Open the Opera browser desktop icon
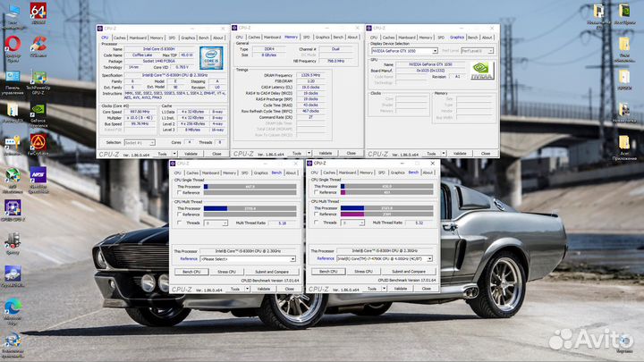Viewport: 644px width, 362px height. pyautogui.click(x=13, y=45)
